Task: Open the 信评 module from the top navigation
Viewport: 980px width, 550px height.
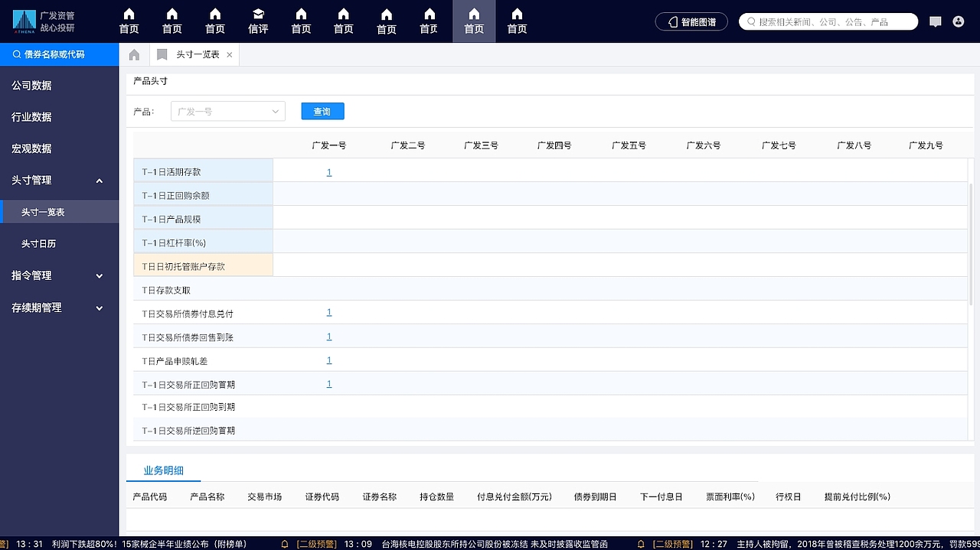Action: [x=257, y=21]
